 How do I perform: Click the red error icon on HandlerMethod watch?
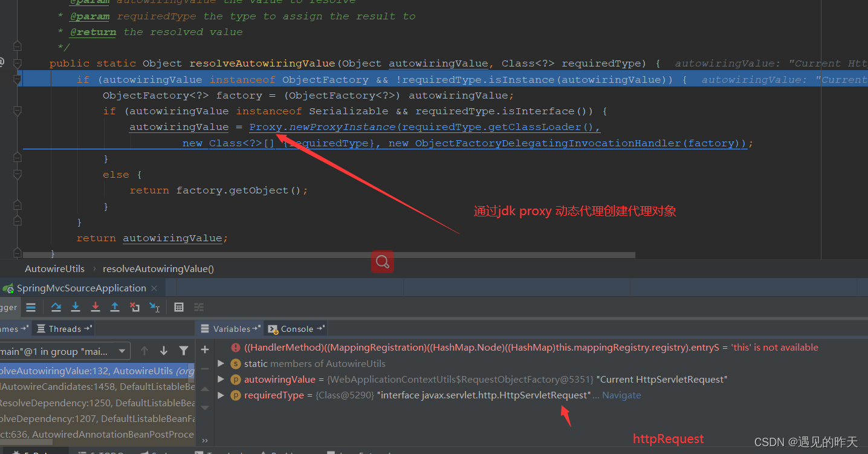tap(236, 348)
